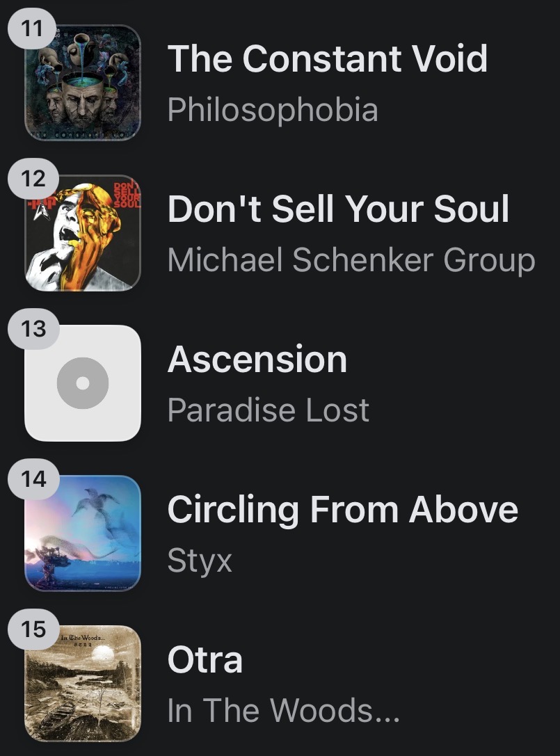560x756 pixels.
Task: Go to Michael Schenker Group artist name
Action: point(351,260)
